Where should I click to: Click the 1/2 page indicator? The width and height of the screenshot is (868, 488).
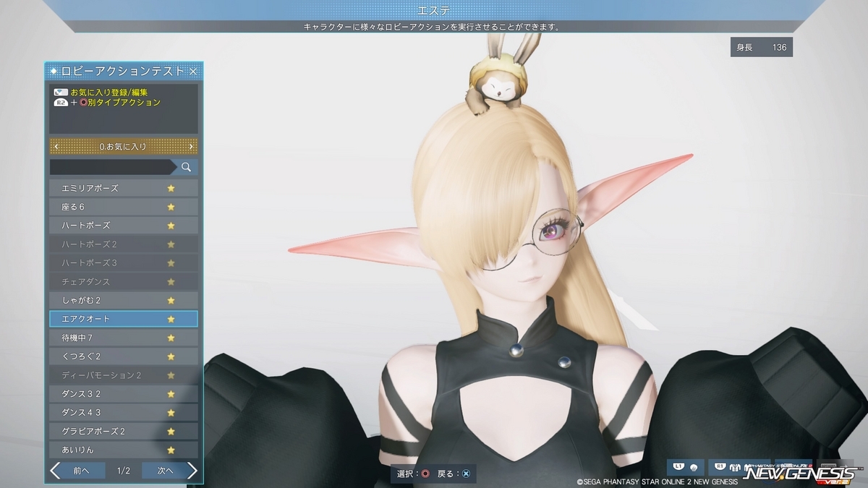point(123,471)
